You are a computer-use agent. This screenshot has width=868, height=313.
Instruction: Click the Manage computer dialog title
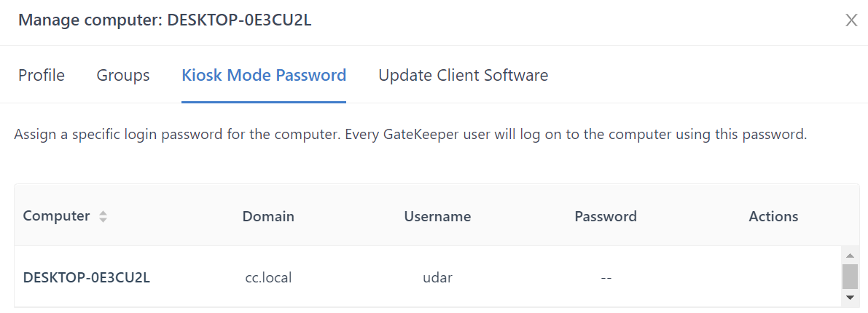tap(165, 20)
